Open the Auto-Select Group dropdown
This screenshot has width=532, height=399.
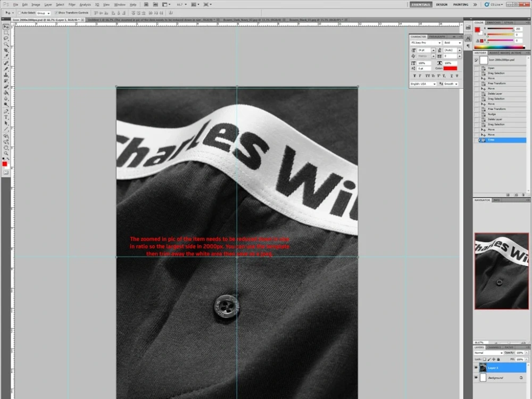(x=44, y=13)
